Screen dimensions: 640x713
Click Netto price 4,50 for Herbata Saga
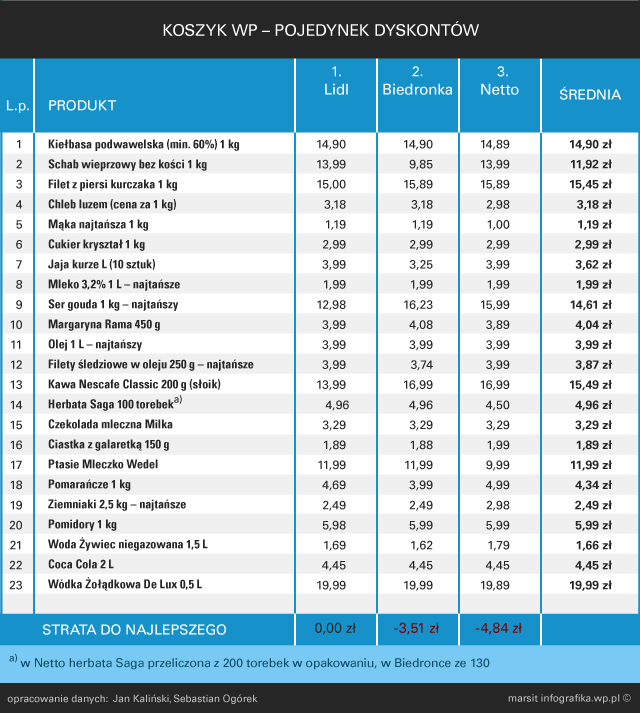pos(498,405)
